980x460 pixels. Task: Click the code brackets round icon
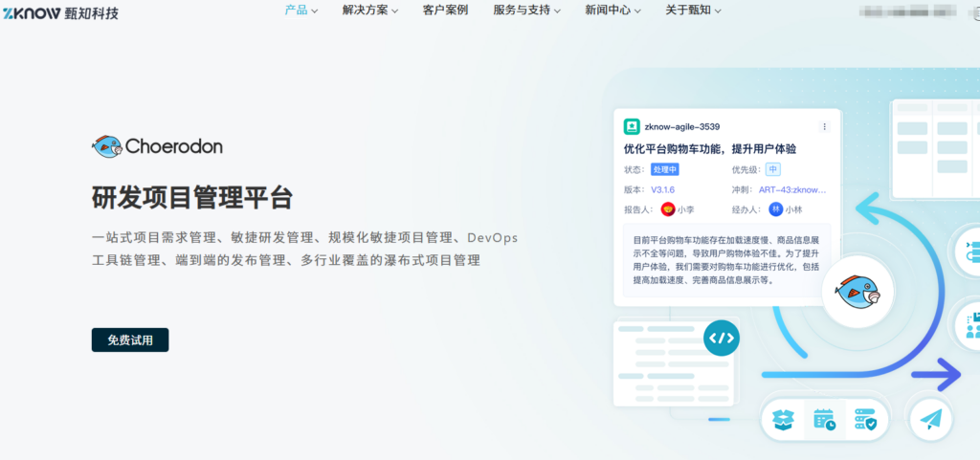coord(722,339)
